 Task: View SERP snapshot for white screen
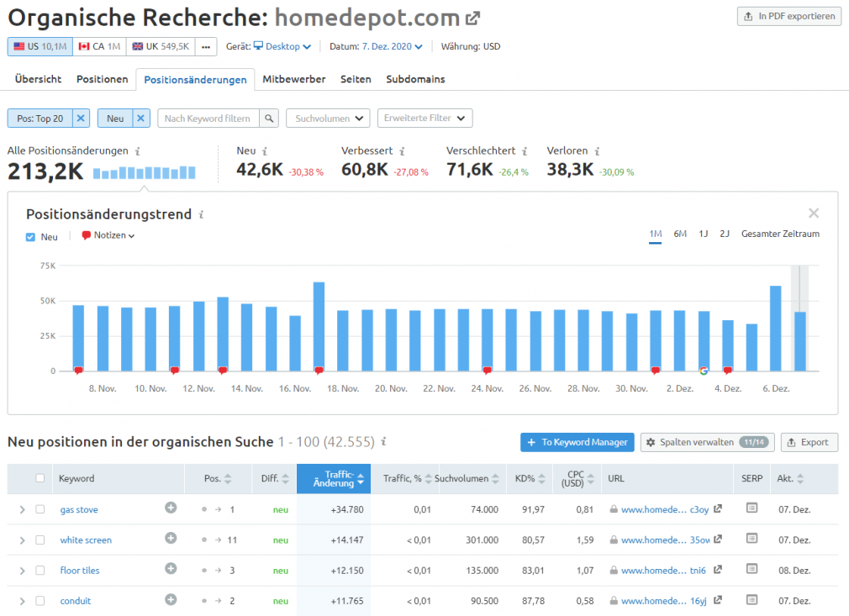pyautogui.click(x=751, y=538)
